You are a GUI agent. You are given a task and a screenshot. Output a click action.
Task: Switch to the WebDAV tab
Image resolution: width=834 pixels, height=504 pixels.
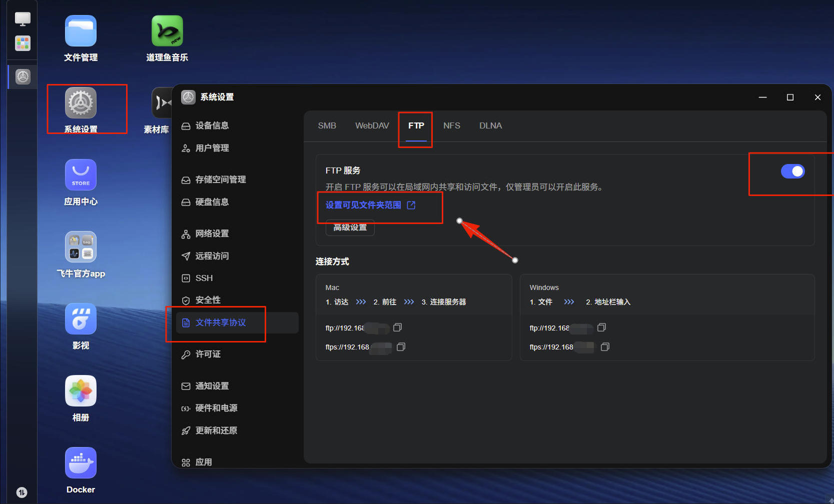pyautogui.click(x=372, y=125)
